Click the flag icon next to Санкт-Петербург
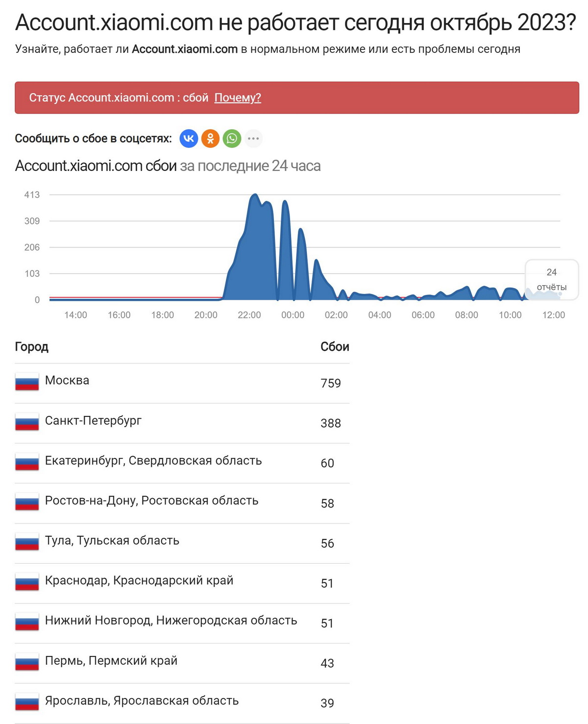 (x=27, y=422)
